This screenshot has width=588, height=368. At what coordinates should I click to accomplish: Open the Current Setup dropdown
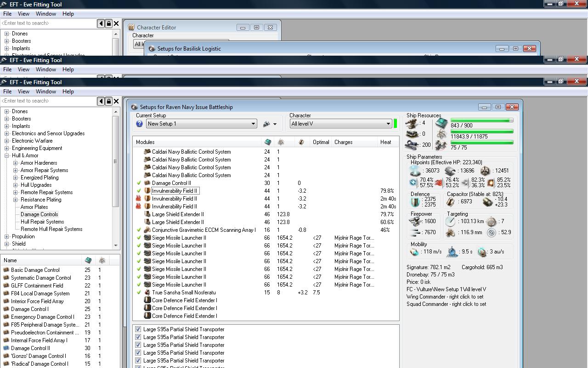click(x=253, y=124)
